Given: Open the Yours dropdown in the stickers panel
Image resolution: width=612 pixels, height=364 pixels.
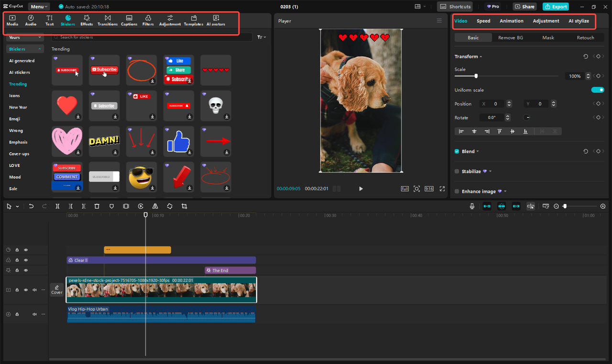Looking at the screenshot, I should (25, 37).
